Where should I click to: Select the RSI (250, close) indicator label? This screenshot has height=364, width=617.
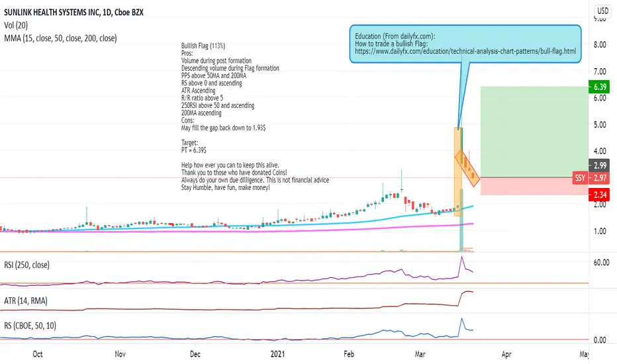pos(26,265)
